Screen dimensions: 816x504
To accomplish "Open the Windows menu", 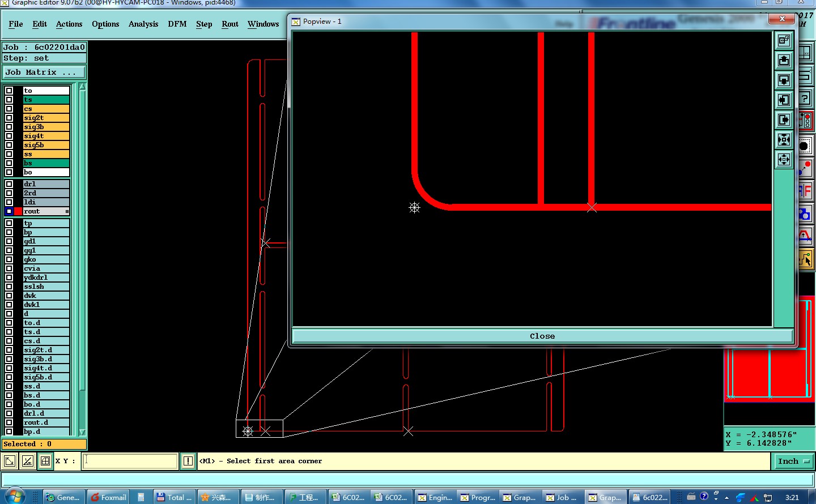I will coord(263,24).
